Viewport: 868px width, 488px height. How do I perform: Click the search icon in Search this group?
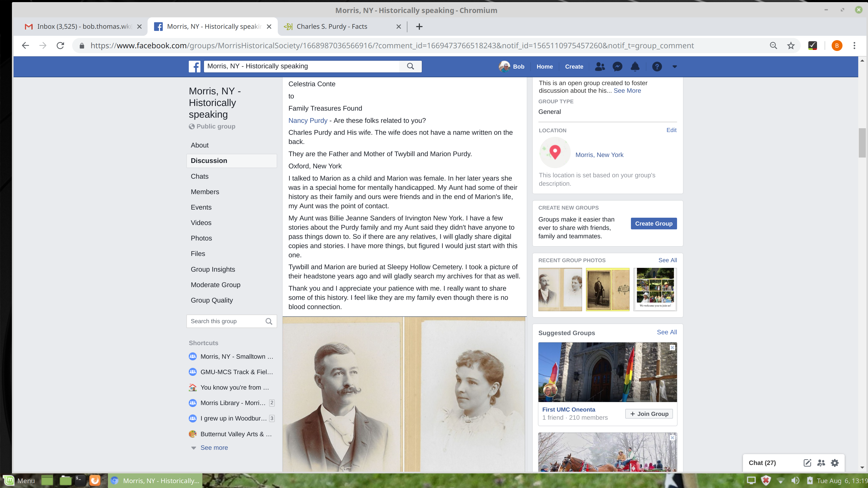269,321
